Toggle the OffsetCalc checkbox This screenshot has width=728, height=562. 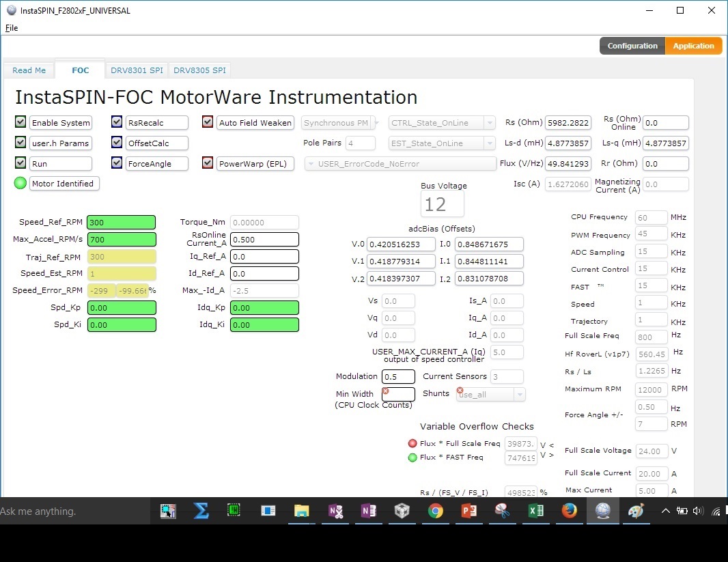[117, 142]
